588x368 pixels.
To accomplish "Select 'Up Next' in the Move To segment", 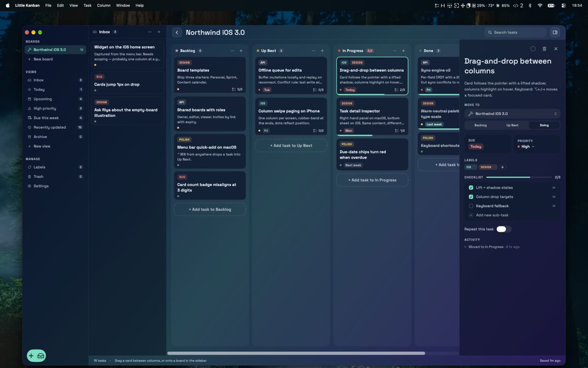I will 512,125.
